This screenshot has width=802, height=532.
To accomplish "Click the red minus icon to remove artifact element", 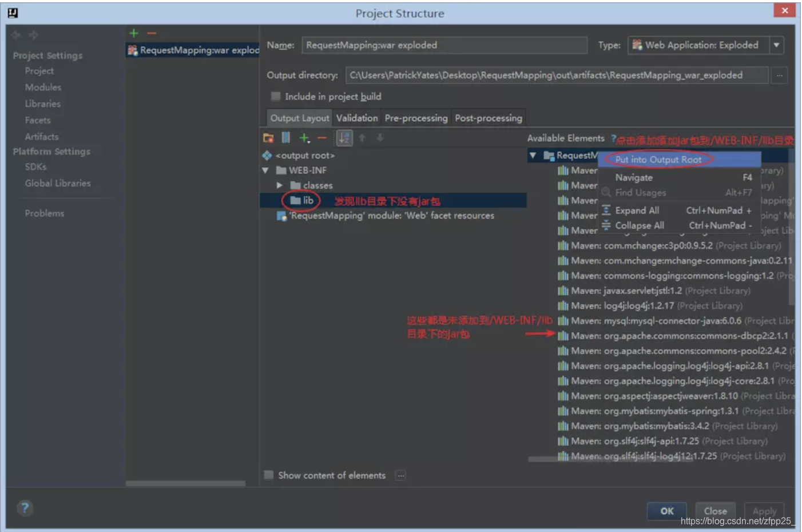I will coord(322,137).
